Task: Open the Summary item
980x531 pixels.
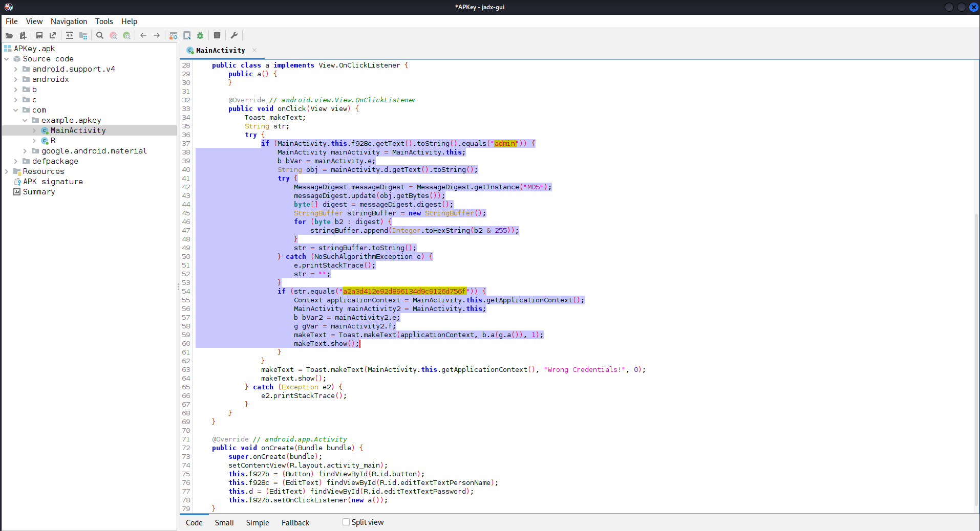Action: click(x=39, y=192)
